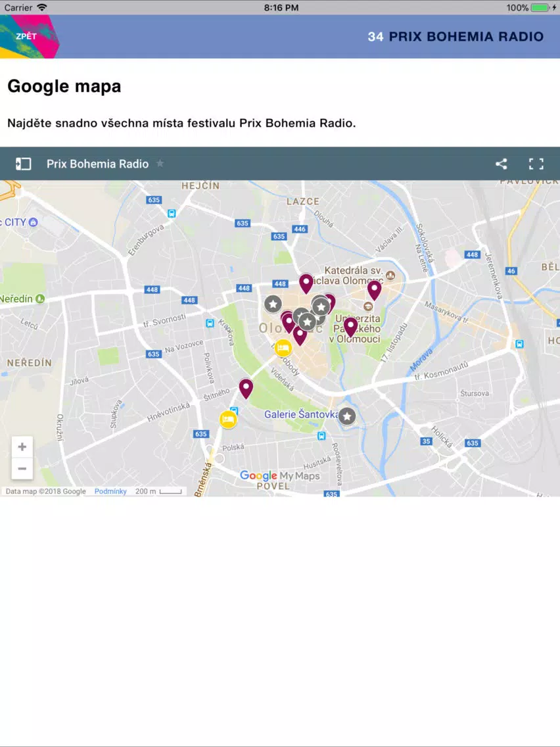This screenshot has height=747, width=560.
Task: Share the Prix Bohemia Radio map
Action: [501, 164]
